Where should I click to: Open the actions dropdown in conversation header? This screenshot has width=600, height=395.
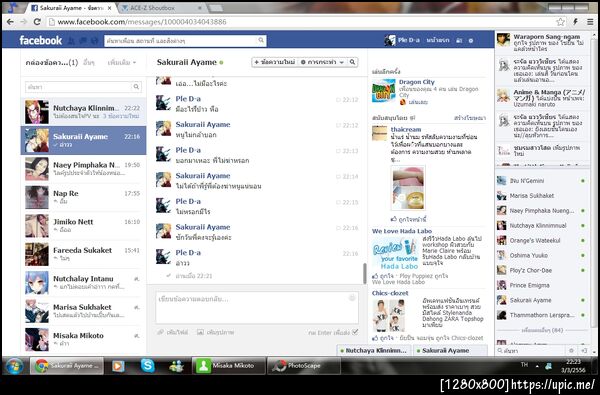[322, 62]
